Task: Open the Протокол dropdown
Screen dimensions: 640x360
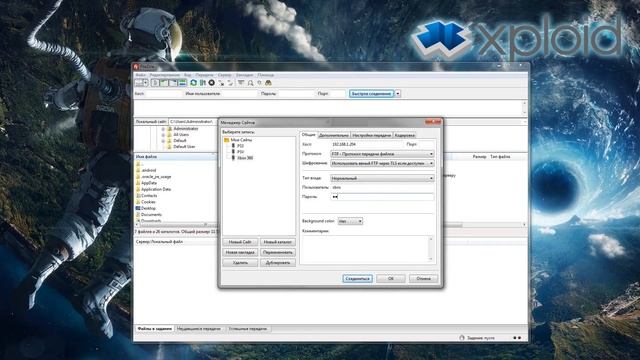Action: pyautogui.click(x=382, y=154)
